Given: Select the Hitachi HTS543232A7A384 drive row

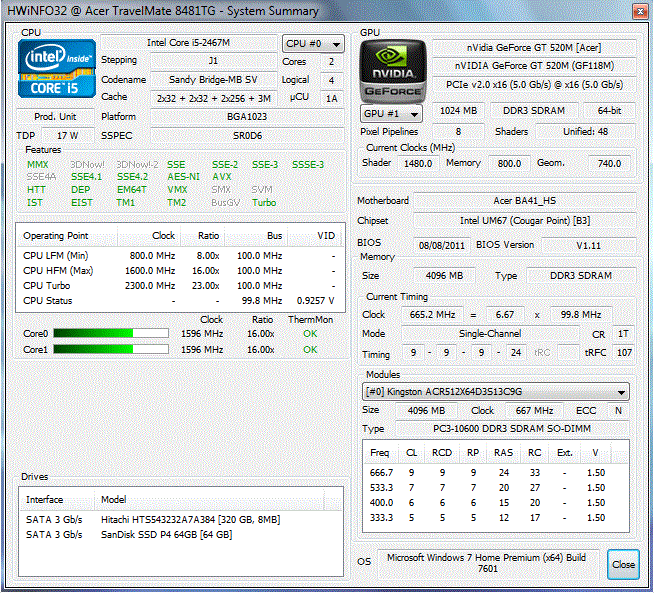Looking at the screenshot, I should (181, 520).
